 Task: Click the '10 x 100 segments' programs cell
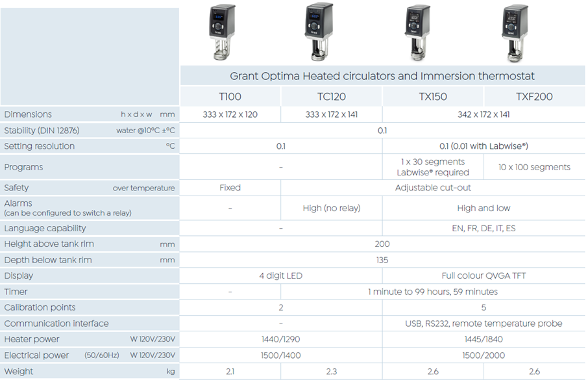534,168
